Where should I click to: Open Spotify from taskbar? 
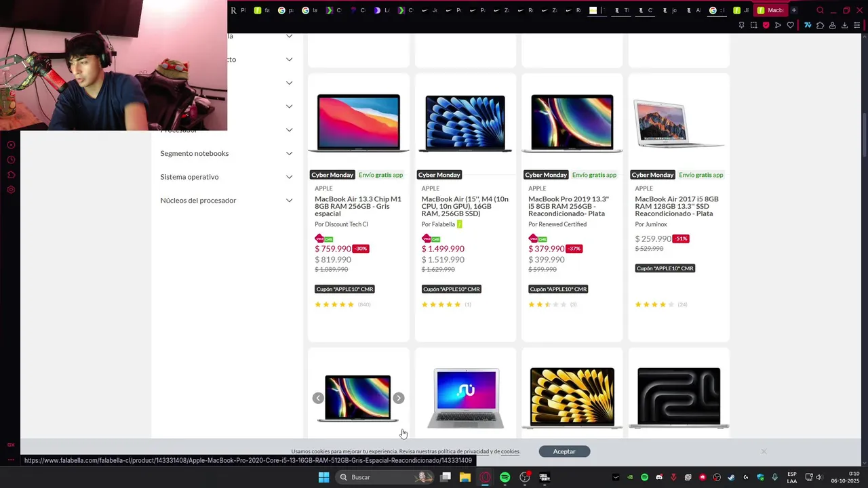[505, 477]
